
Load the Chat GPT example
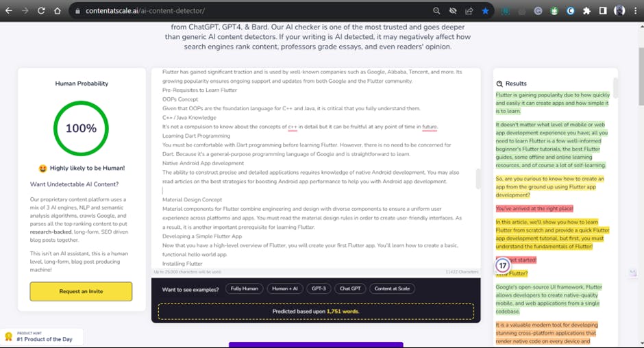pos(350,289)
